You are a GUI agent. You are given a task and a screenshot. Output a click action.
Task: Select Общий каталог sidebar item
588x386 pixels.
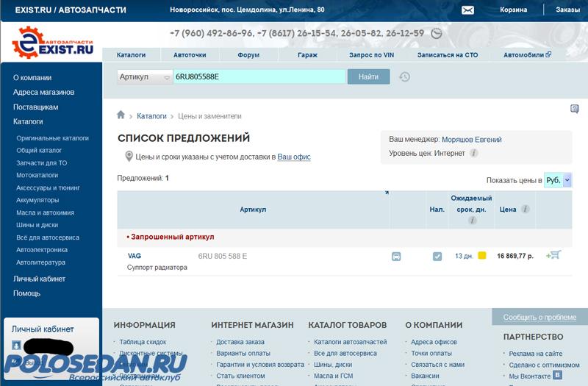[39, 151]
